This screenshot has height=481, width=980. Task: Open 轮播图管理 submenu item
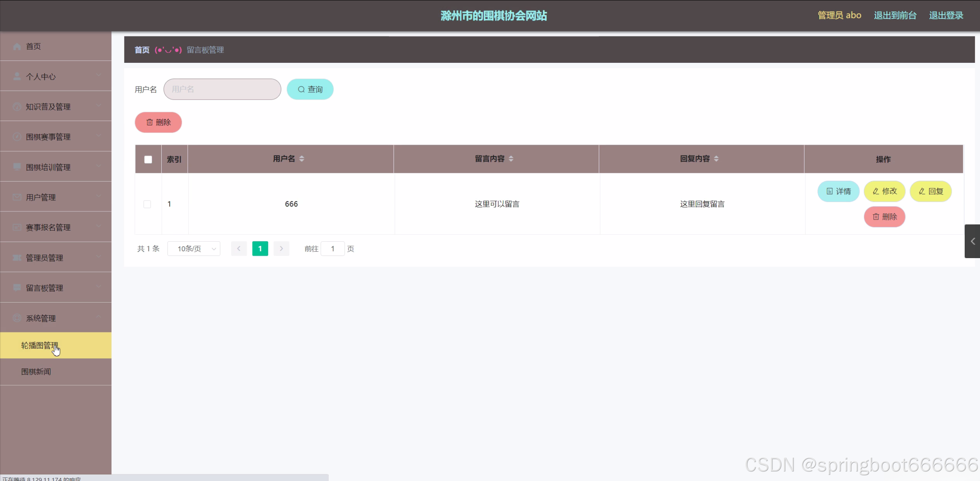tap(40, 345)
